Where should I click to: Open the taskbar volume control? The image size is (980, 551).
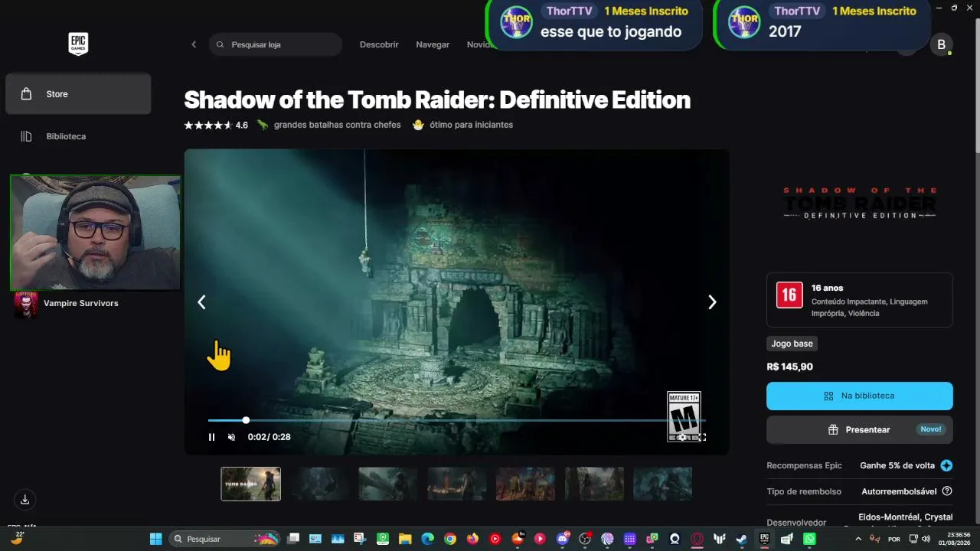(x=926, y=539)
